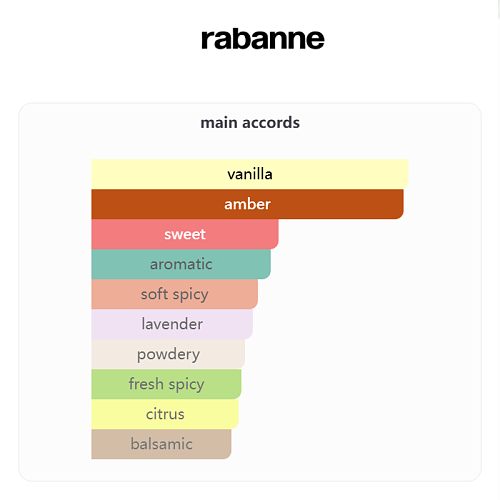Click the rabanne brand logo
The height and width of the screenshot is (500, 500).
coord(263,39)
